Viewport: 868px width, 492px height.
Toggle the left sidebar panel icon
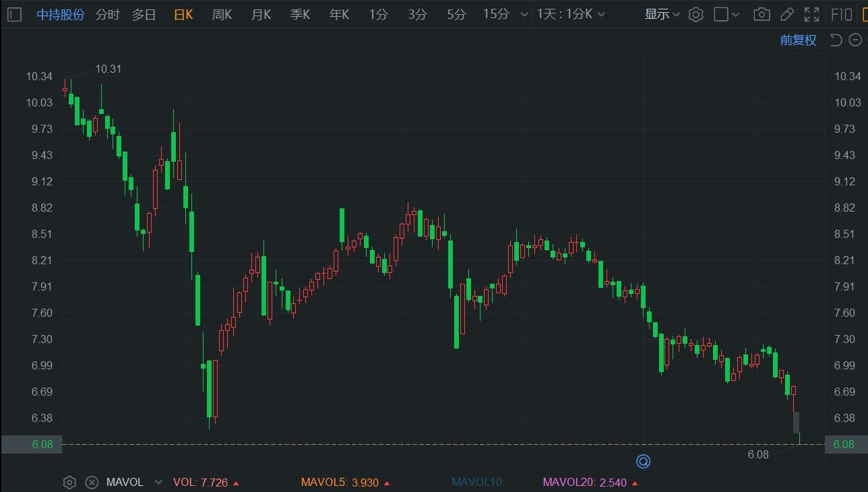tap(14, 14)
